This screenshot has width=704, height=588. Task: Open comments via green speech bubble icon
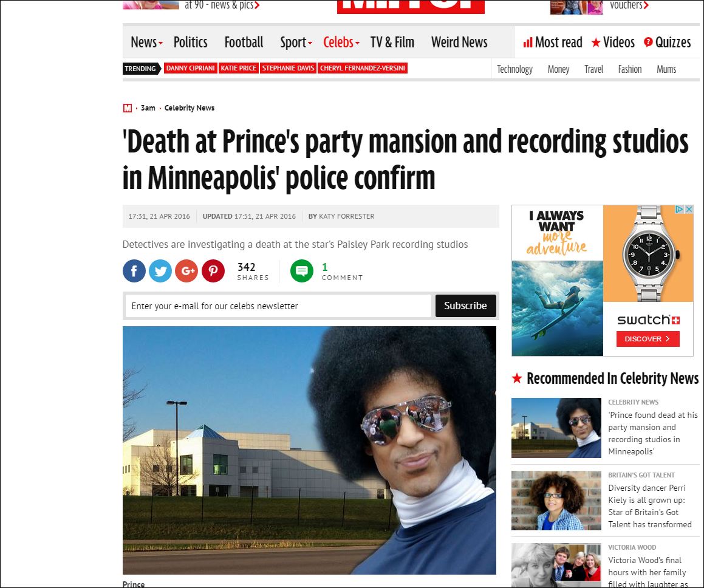[302, 271]
